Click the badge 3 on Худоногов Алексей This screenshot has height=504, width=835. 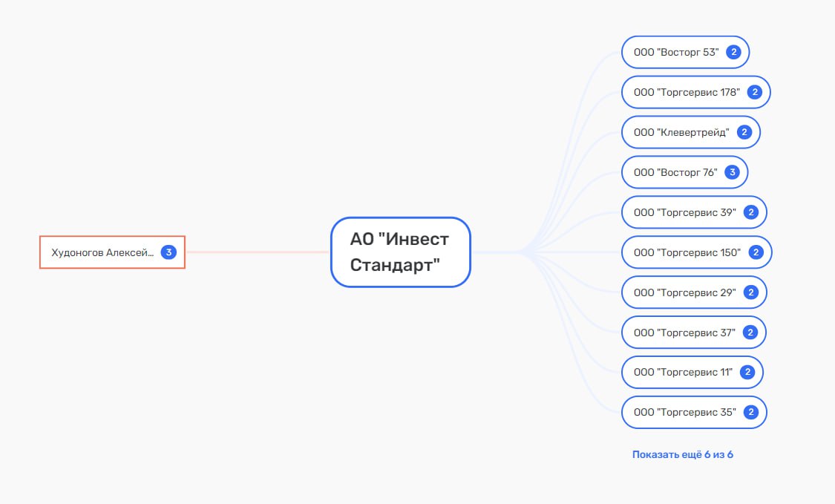(x=168, y=252)
